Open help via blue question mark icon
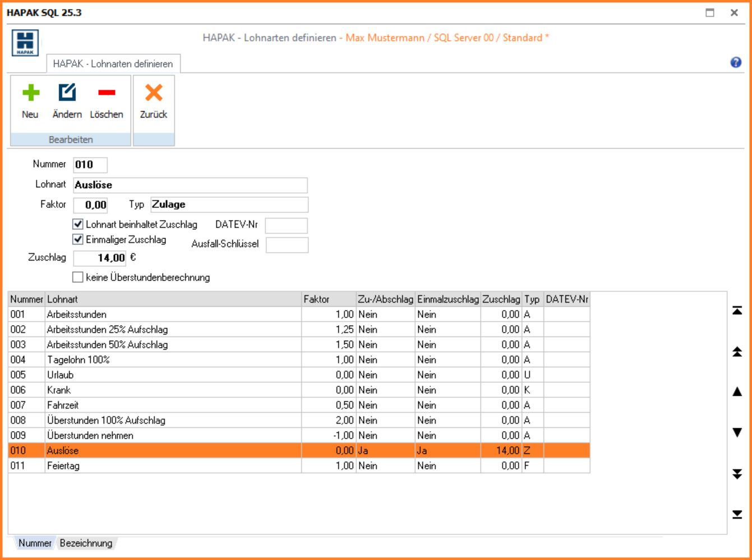 pos(736,63)
